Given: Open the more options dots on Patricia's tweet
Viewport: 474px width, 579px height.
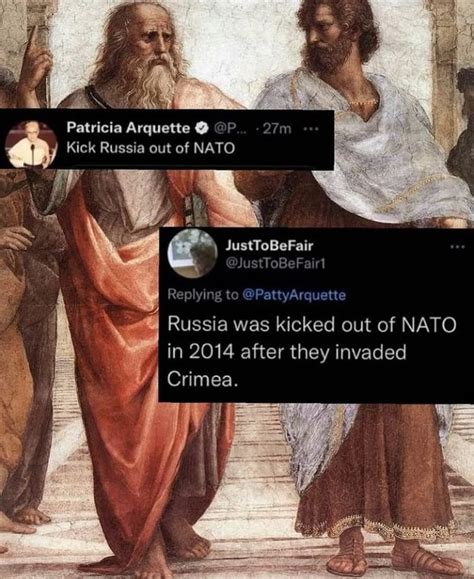Looking at the screenshot, I should pos(309,129).
